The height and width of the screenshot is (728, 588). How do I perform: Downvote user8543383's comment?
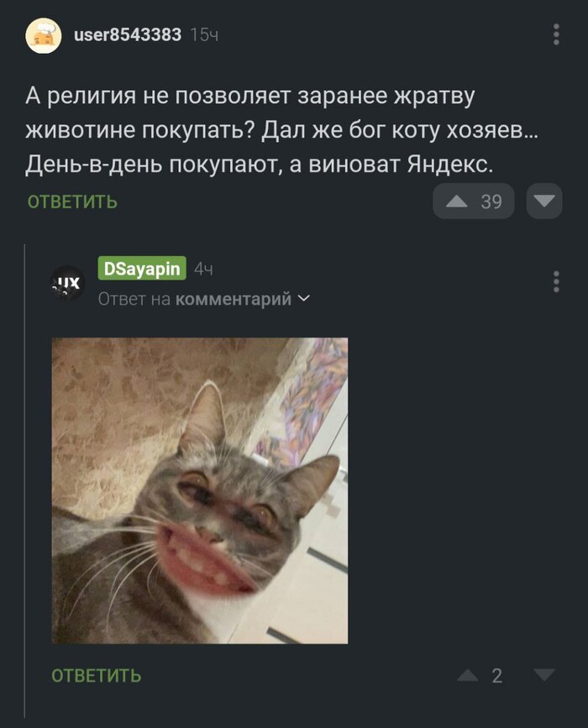tap(544, 201)
